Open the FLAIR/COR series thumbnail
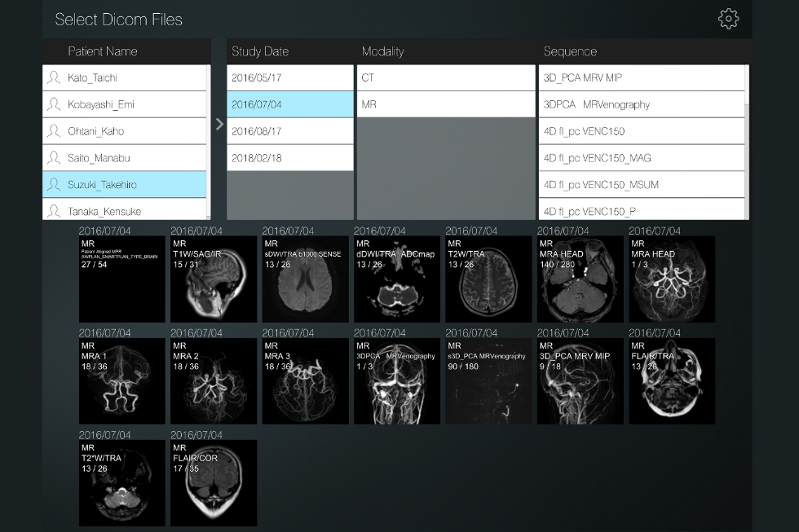 (x=214, y=483)
